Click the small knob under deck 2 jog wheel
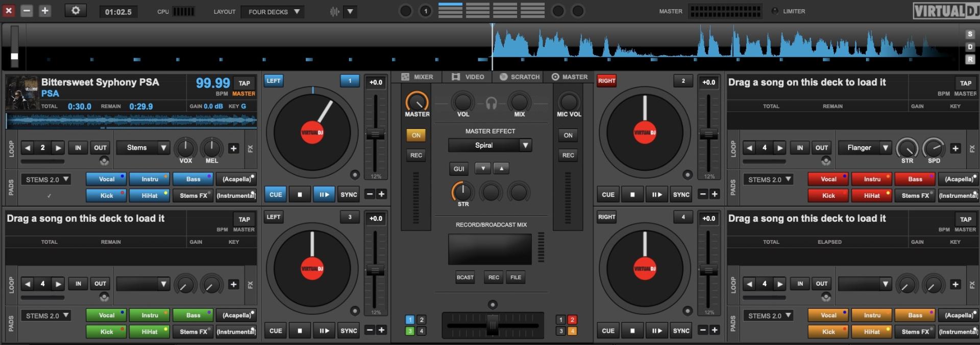 pyautogui.click(x=688, y=175)
